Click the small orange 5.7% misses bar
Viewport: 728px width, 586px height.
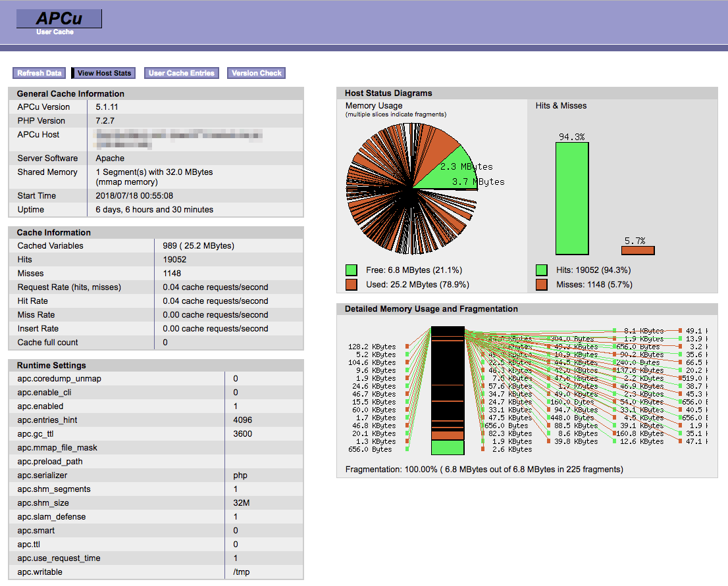[x=638, y=251]
